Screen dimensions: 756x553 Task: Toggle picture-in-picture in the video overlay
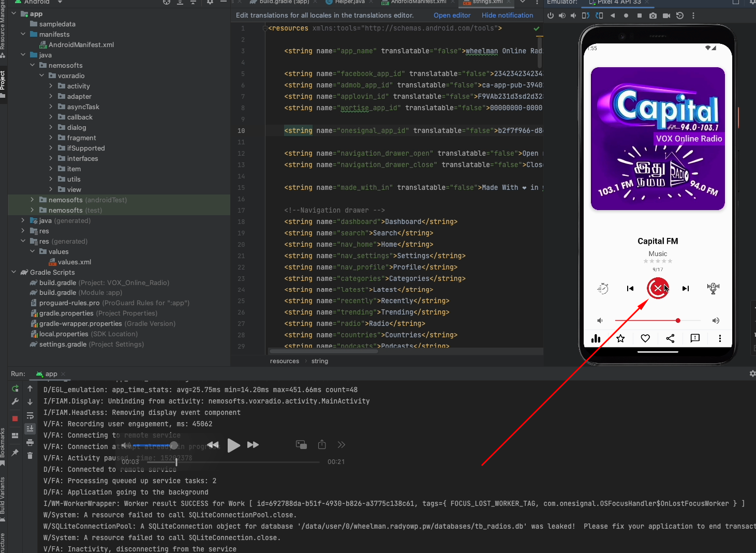pos(301,445)
